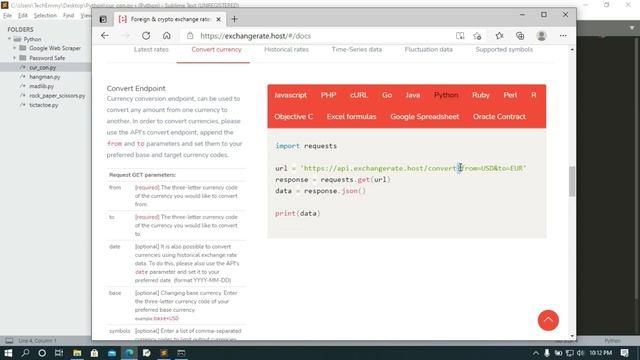Show the Java code example
This screenshot has height=360, width=640.
pos(413,95)
